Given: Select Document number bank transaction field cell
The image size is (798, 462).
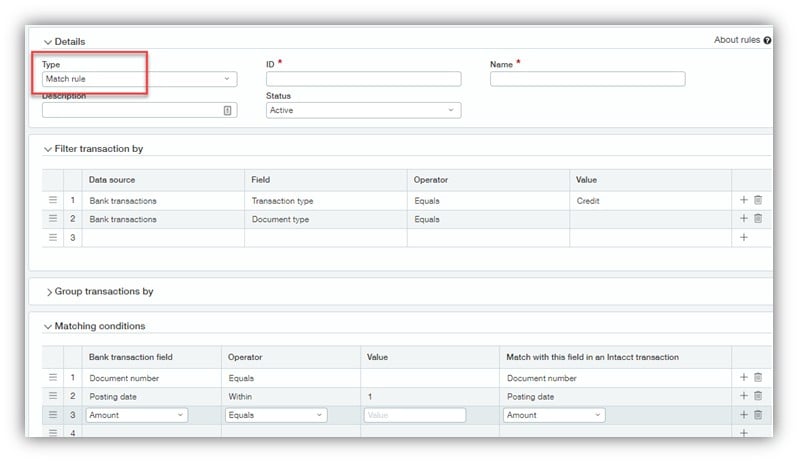Looking at the screenshot, I should point(152,378).
